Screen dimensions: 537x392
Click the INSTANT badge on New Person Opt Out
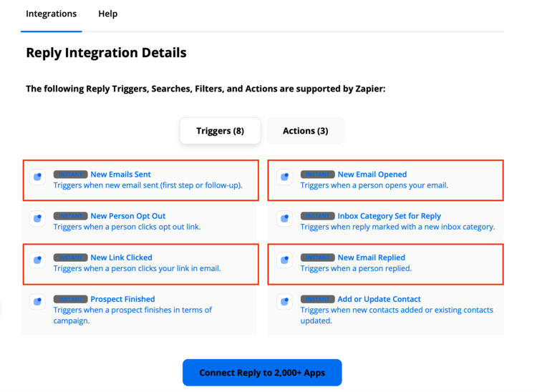71,216
